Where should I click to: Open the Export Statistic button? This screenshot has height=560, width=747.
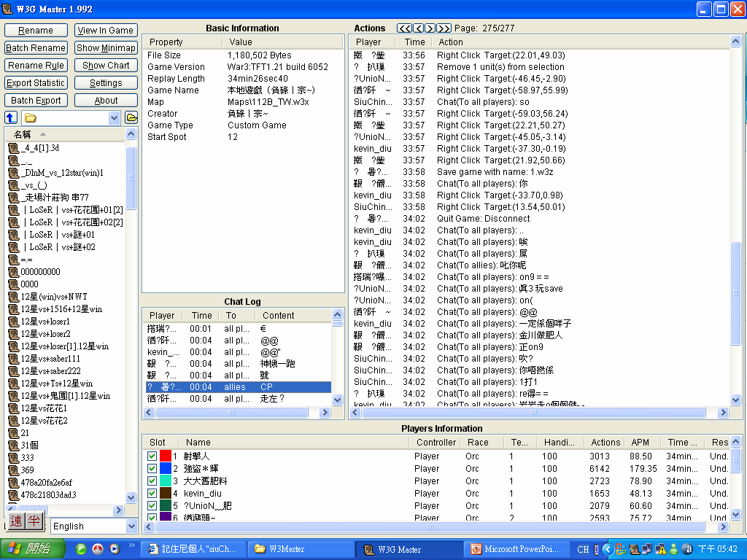[x=36, y=83]
